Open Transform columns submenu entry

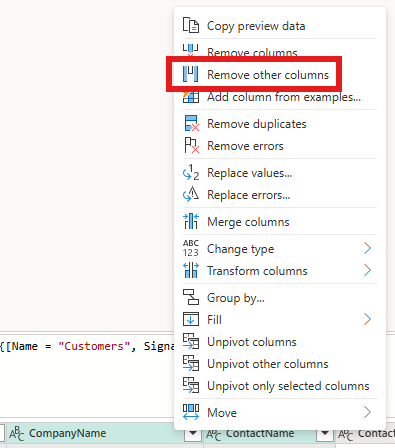280,271
